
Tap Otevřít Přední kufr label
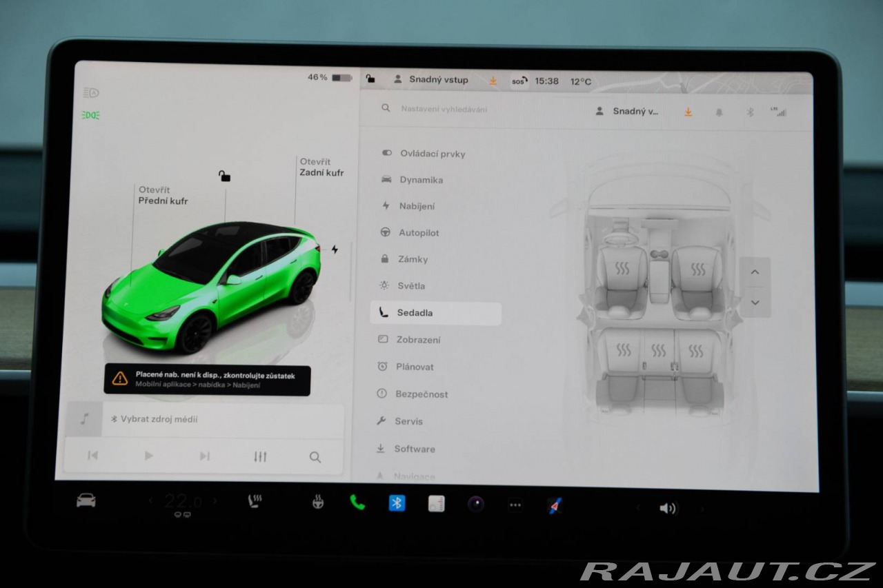[163, 196]
